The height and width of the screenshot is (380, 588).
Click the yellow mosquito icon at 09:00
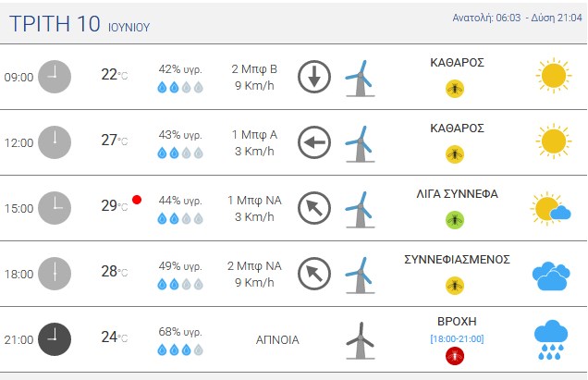pyautogui.click(x=455, y=89)
